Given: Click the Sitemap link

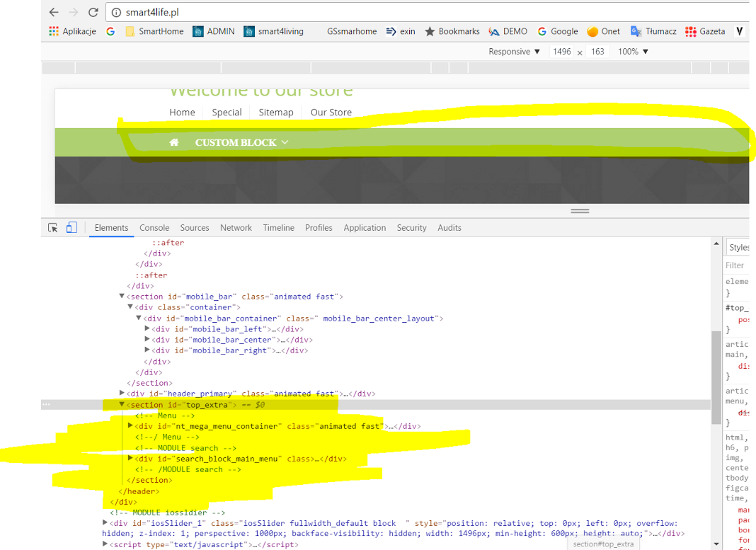Looking at the screenshot, I should point(275,113).
